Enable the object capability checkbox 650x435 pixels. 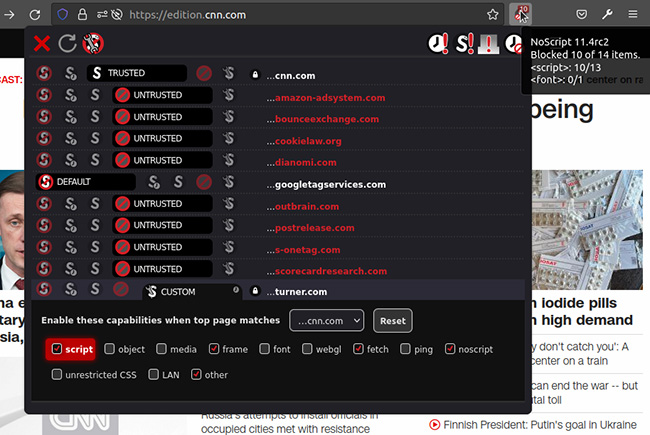(109, 349)
